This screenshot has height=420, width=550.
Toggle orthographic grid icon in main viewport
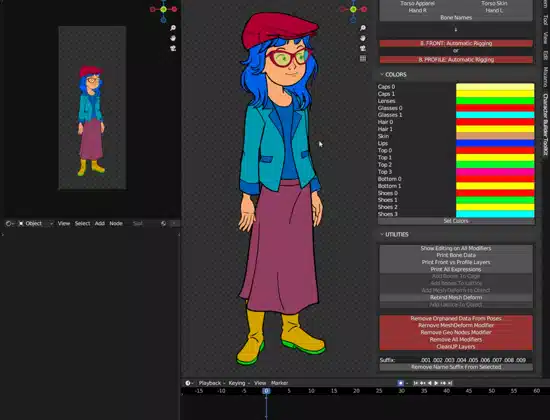(x=363, y=58)
